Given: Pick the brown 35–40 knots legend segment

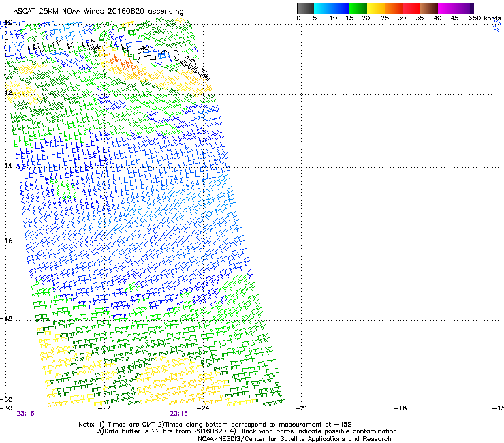Looking at the screenshot, I should click(429, 8).
